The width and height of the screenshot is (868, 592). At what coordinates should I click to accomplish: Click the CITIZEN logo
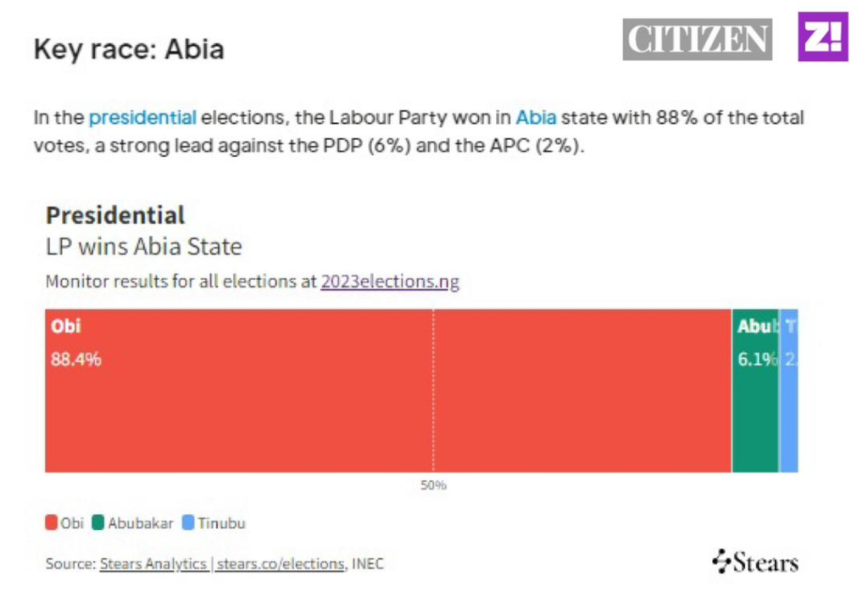(697, 39)
